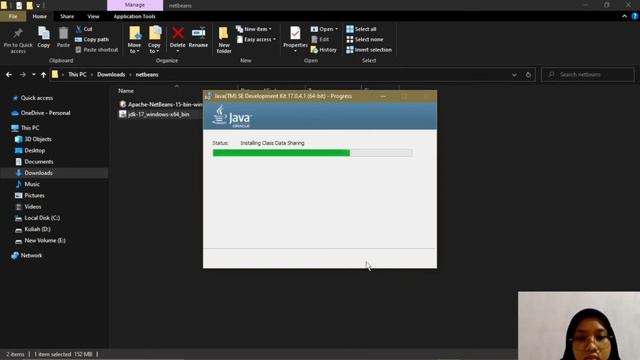Go up one folder level

tap(43, 75)
